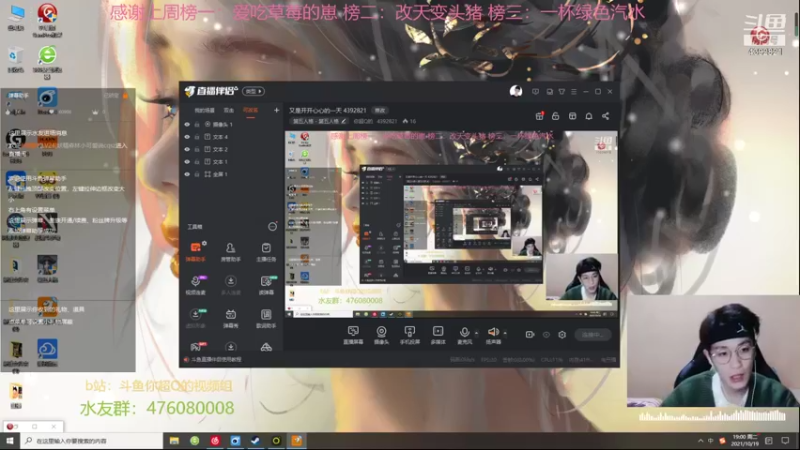Click the notification bell icon
Screen dimensions: 800x450
(x=589, y=116)
